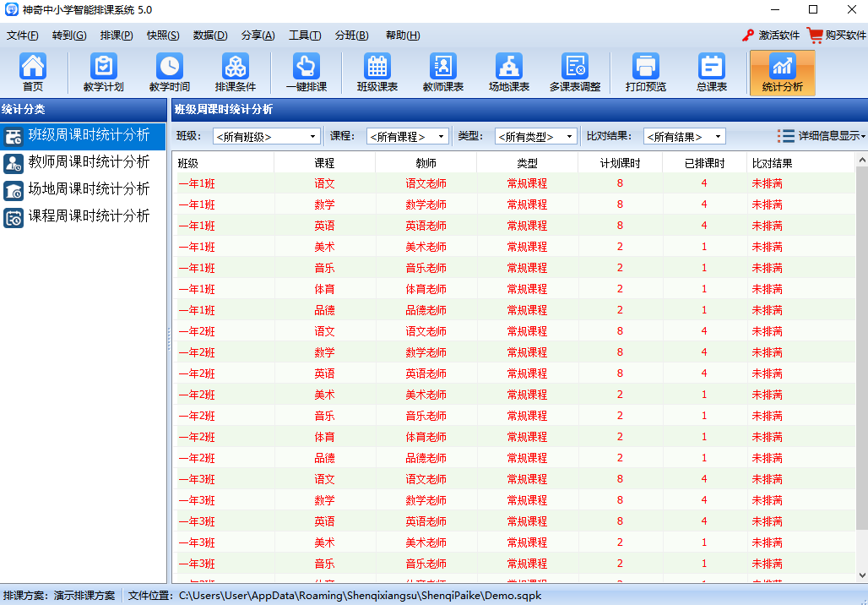Open the 首页 home toolbar icon
Viewport: 868px width, 605px height.
pyautogui.click(x=33, y=73)
